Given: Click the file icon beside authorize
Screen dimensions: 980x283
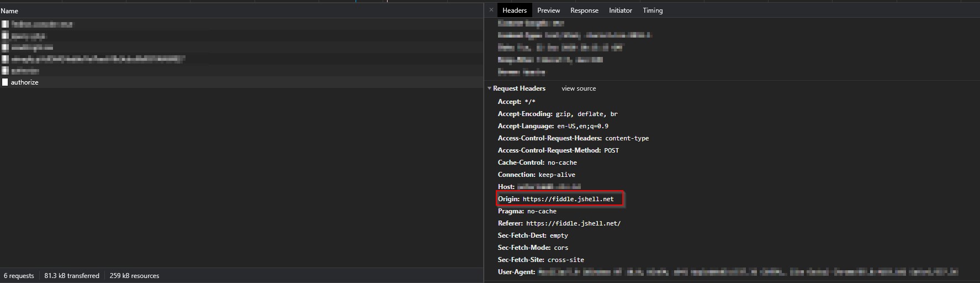Looking at the screenshot, I should (x=5, y=82).
